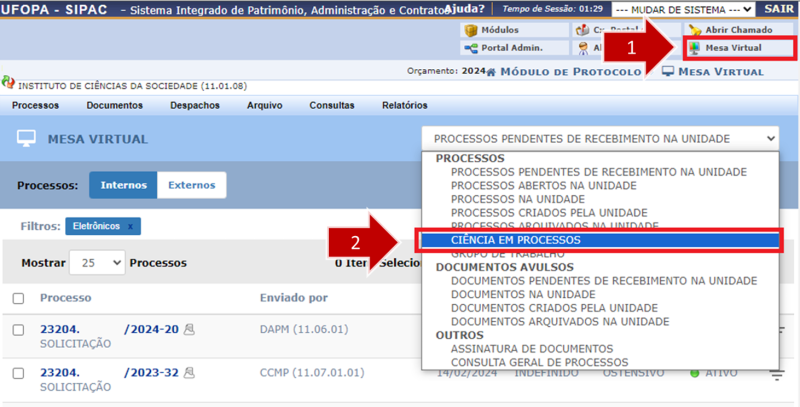
Task: Click the Ajuda? help link
Action: point(464,9)
